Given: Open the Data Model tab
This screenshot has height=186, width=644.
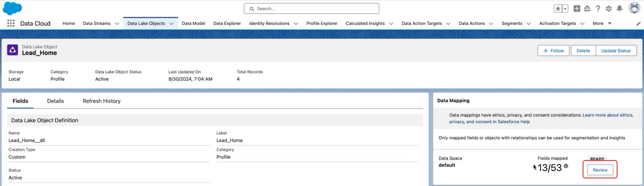Looking at the screenshot, I should 193,23.
